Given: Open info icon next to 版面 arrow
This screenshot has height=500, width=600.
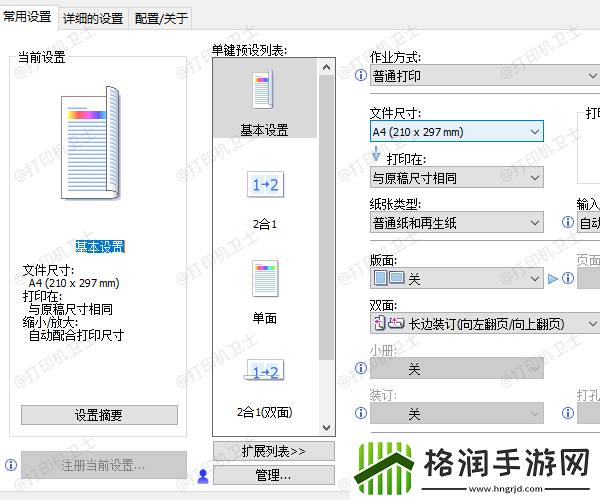Looking at the screenshot, I should [x=568, y=278].
